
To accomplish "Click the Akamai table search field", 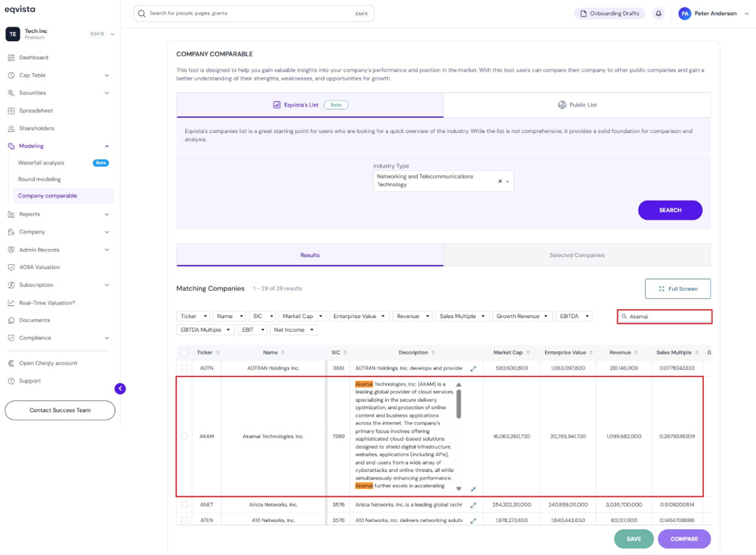I will click(664, 317).
